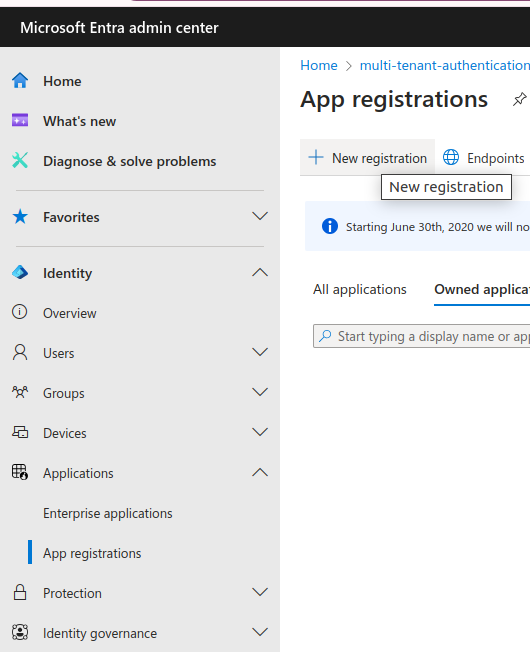Click the Protection padlock icon
Screen dimensions: 530x652
tap(20, 593)
